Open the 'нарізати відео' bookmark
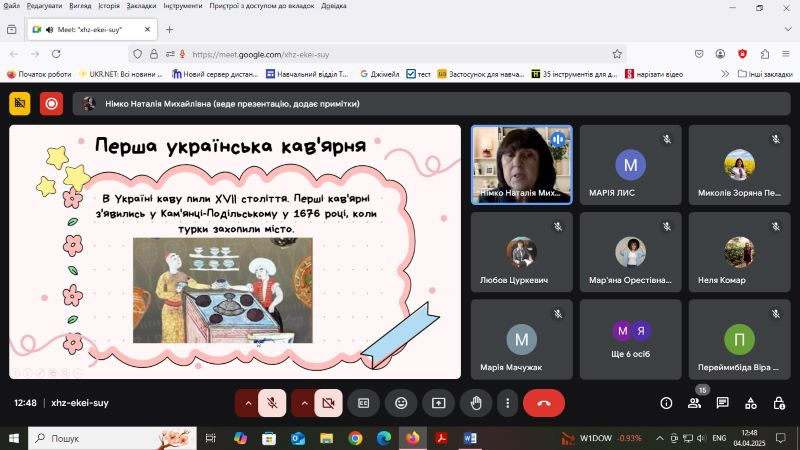Screen dimensions: 800x450 (x=654, y=74)
